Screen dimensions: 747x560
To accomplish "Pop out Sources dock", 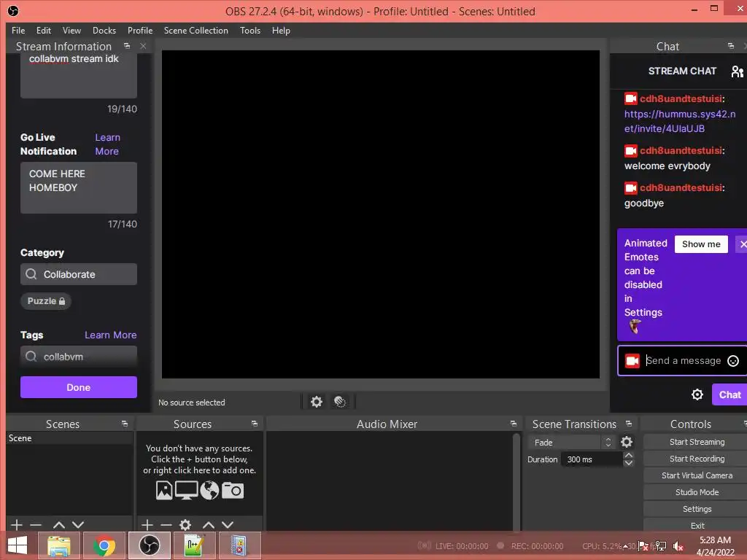I will 255,424.
